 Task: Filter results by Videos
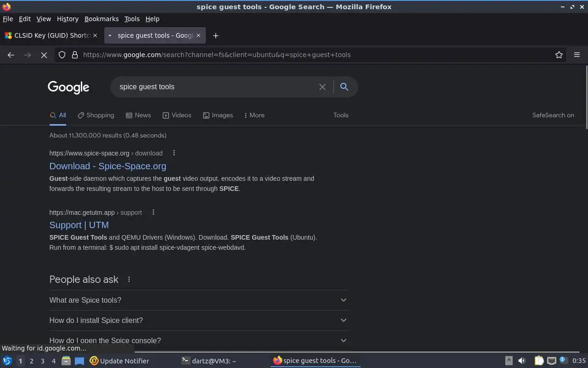click(177, 115)
